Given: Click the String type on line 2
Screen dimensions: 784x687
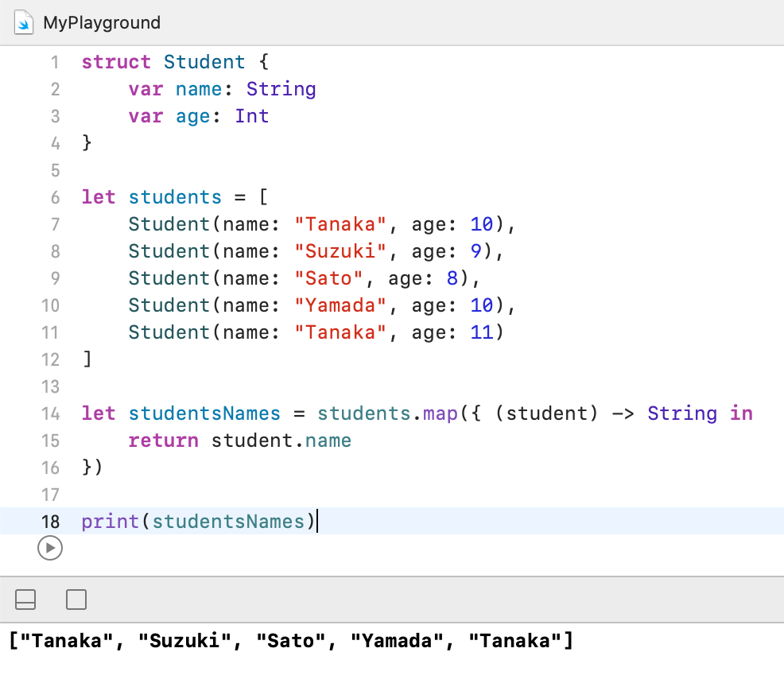Looking at the screenshot, I should 281,89.
